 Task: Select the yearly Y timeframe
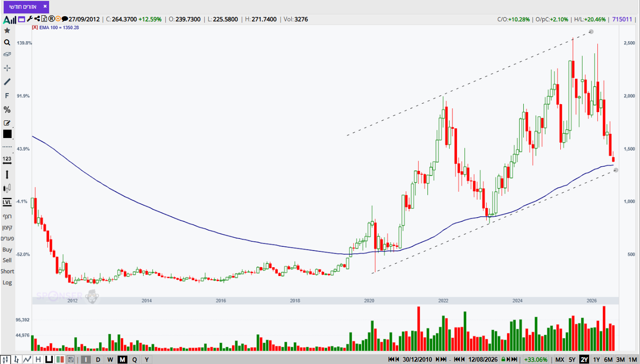tap(147, 359)
